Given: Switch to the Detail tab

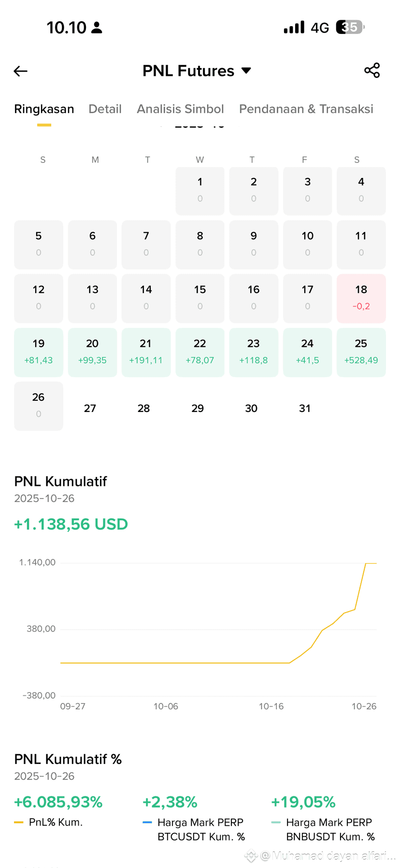Looking at the screenshot, I should (x=105, y=109).
